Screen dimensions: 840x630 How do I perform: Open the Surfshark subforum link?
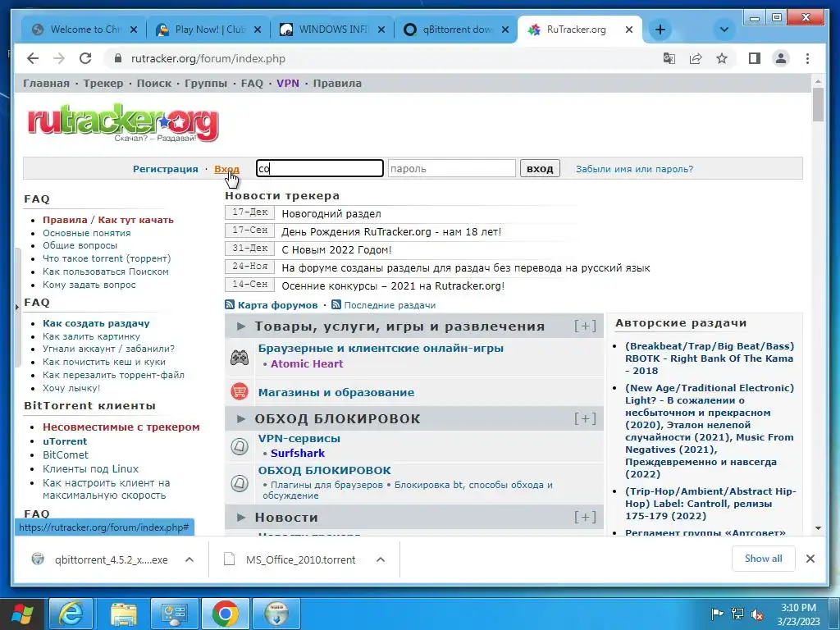(x=297, y=453)
